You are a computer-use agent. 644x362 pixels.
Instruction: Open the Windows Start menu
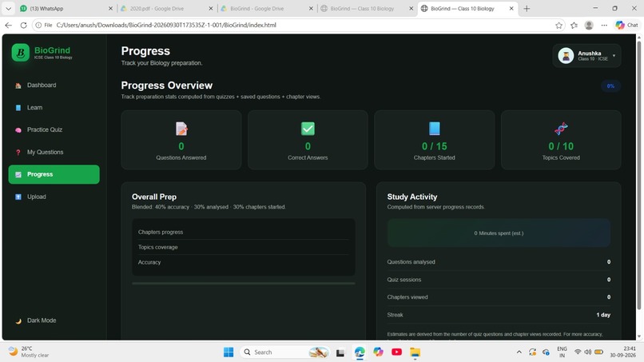[x=229, y=352]
